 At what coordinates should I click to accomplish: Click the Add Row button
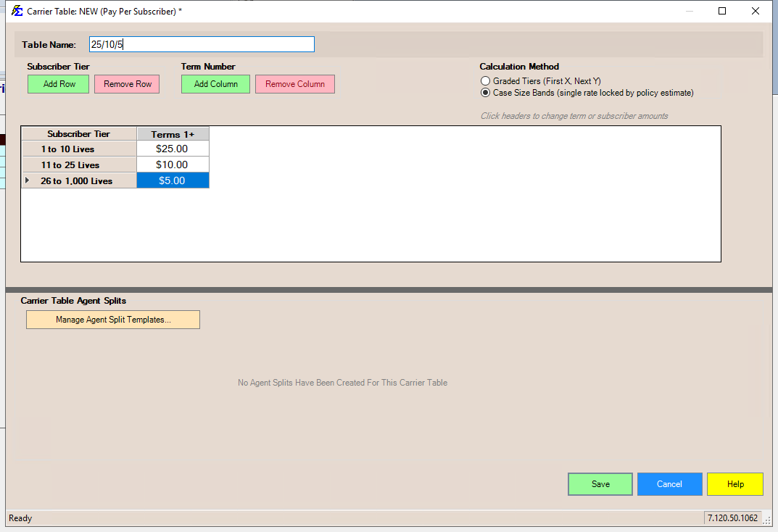(58, 84)
